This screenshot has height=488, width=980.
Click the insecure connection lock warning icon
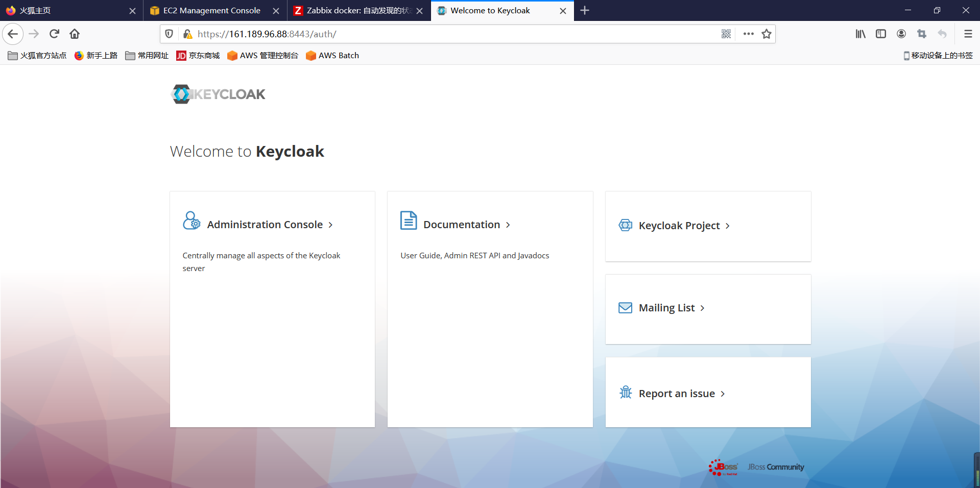pyautogui.click(x=187, y=34)
